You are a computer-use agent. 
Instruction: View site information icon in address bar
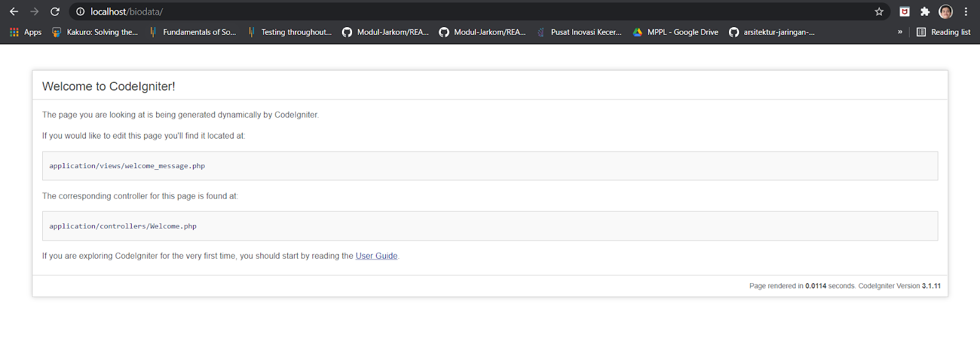tap(80, 12)
